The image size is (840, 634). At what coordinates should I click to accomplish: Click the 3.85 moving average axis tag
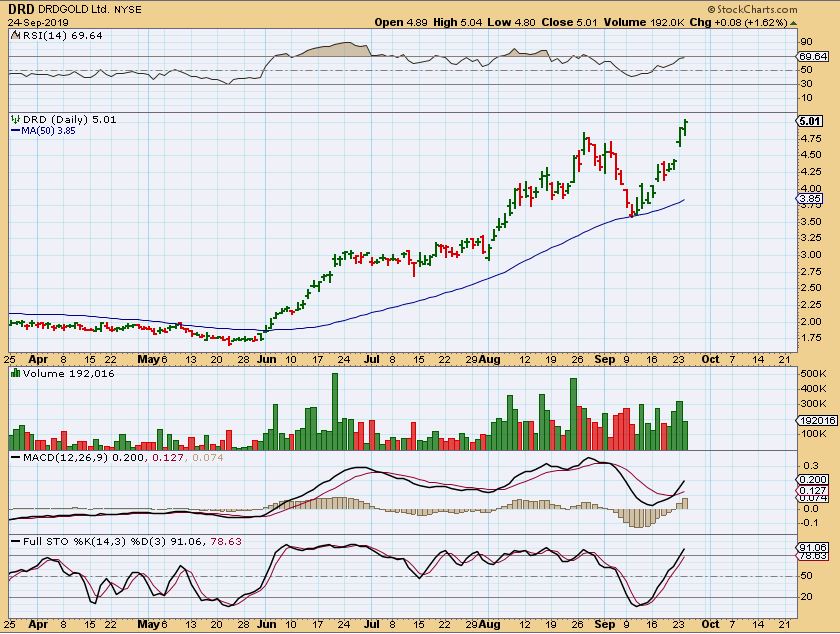click(809, 199)
